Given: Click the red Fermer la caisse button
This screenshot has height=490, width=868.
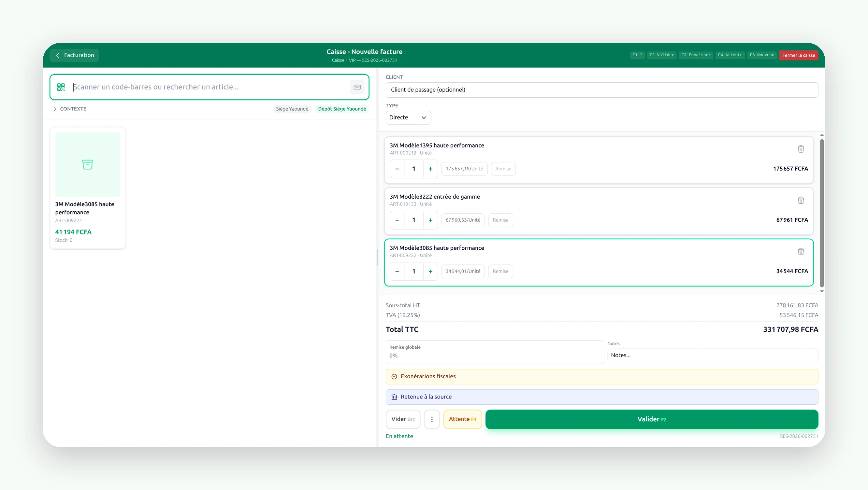Looking at the screenshot, I should tap(799, 55).
